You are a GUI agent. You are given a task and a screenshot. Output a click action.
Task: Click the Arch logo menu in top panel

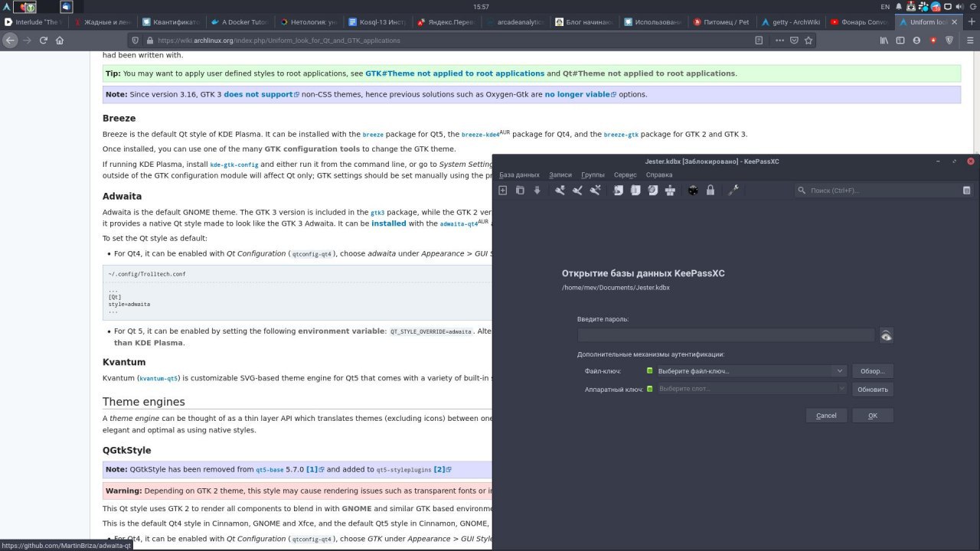click(7, 7)
